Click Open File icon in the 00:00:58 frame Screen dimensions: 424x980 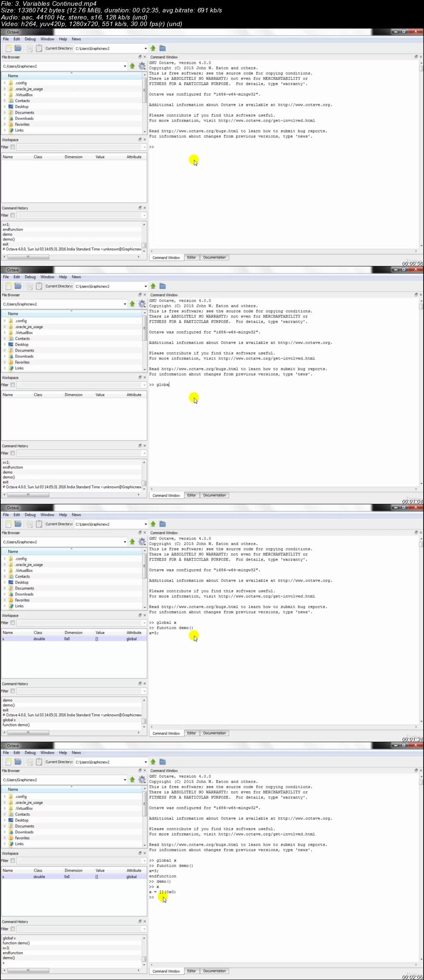[x=18, y=48]
